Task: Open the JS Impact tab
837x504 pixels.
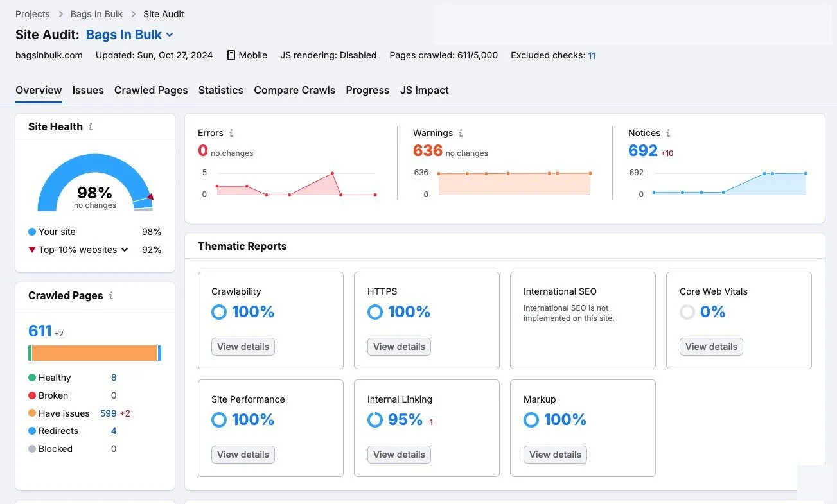Action: pos(425,90)
